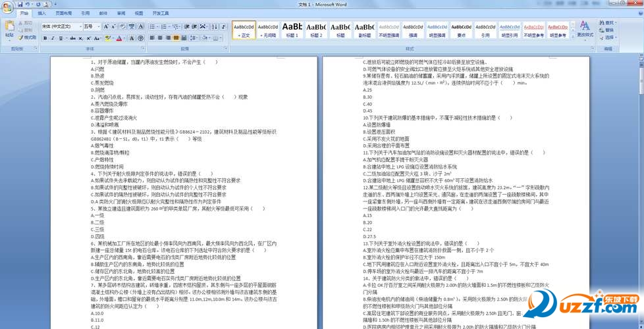The height and width of the screenshot is (329, 644).
Task: Toggle bold formatting
Action: (x=45, y=38)
